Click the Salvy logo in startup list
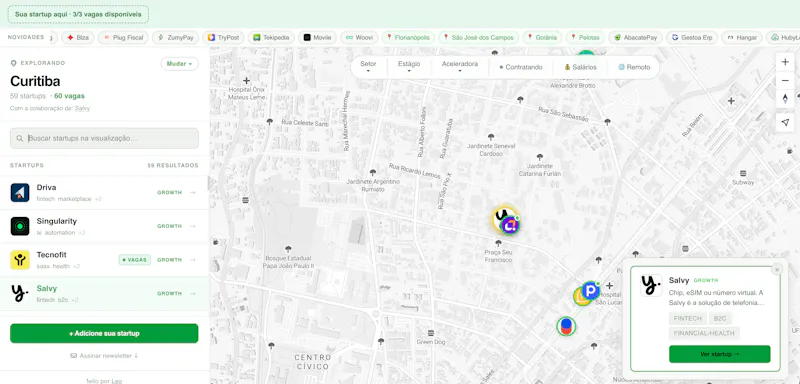Viewport: 800px width, 384px height. [20, 293]
